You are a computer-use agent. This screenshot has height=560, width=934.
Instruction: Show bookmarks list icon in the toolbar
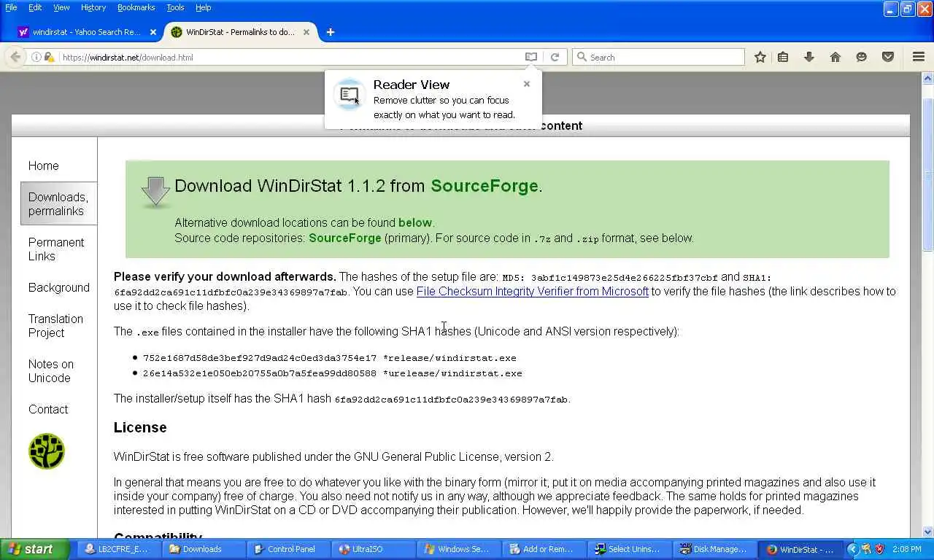[783, 57]
